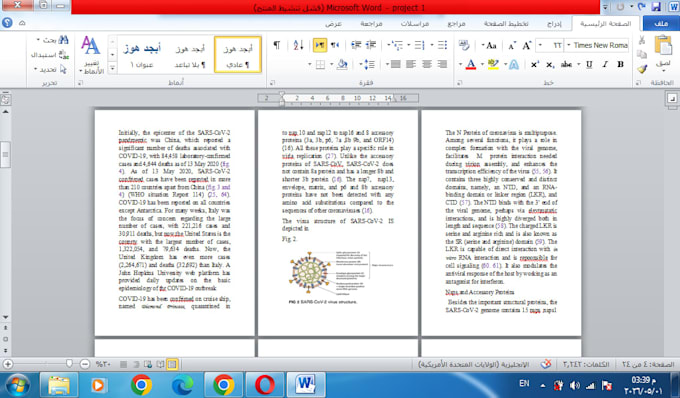
Task: Apply shading with the paint bucket
Action: [x=343, y=65]
